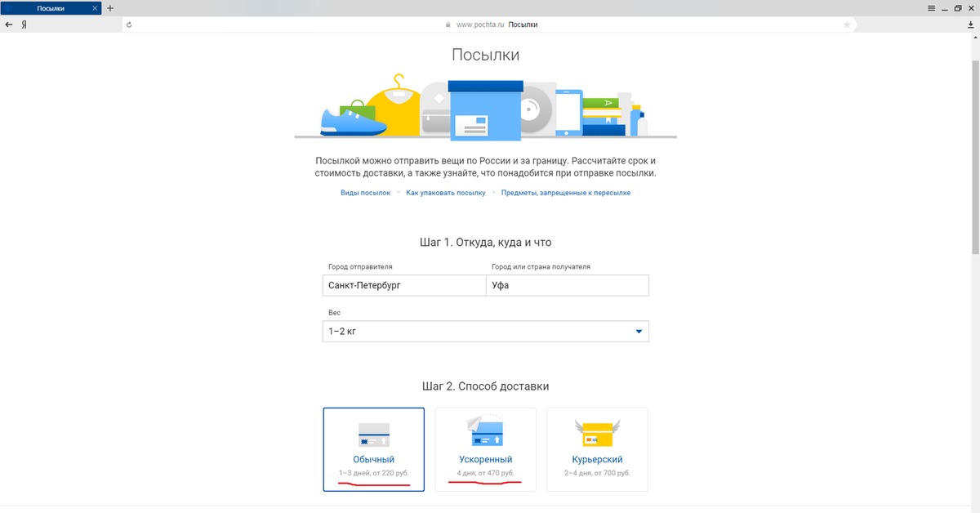
Task: Open a new tab with plus button
Action: click(110, 8)
